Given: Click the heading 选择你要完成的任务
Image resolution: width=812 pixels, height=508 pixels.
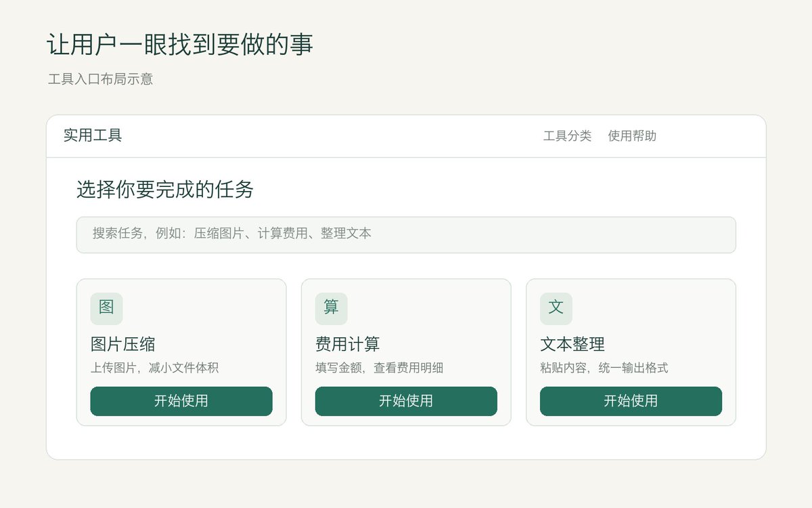Looking at the screenshot, I should click(x=165, y=190).
